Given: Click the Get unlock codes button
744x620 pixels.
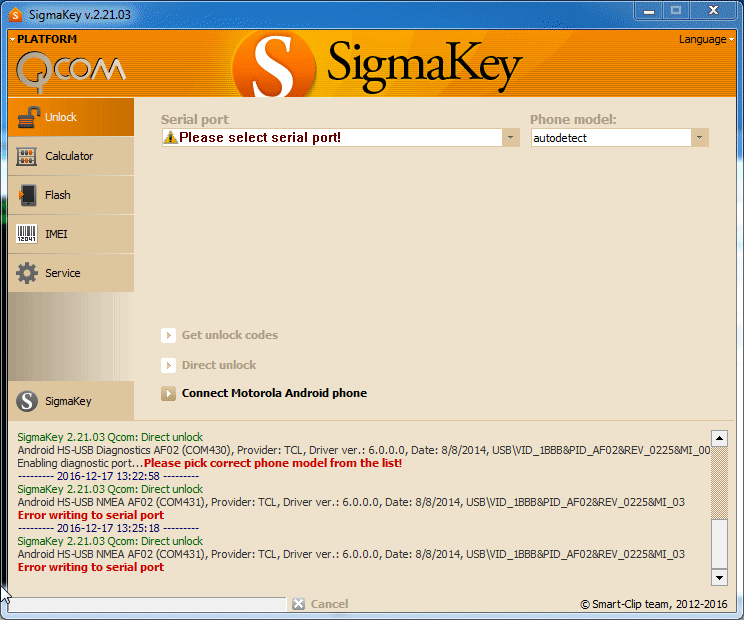Looking at the screenshot, I should (x=230, y=335).
